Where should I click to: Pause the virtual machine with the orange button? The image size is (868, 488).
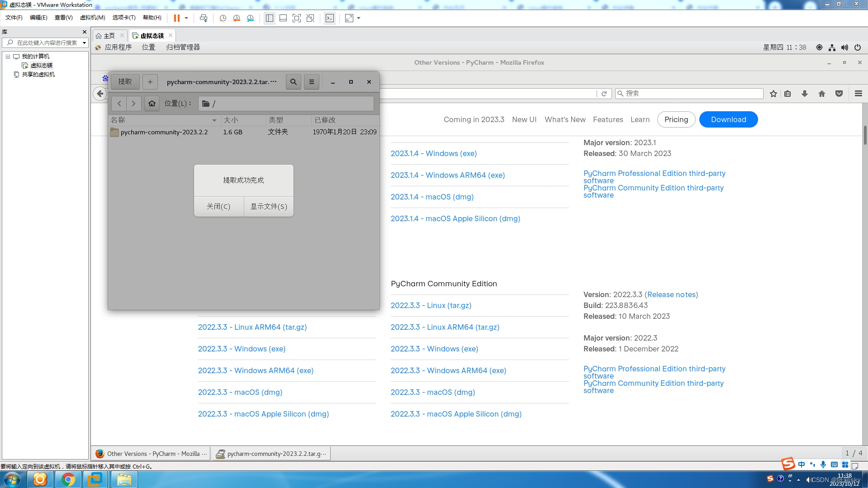point(176,18)
